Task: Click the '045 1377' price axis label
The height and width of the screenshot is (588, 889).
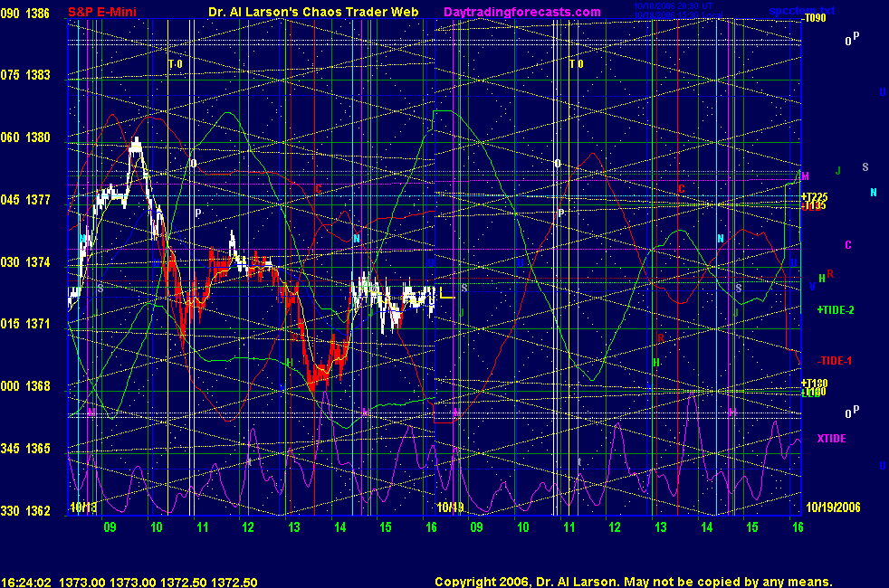Action: (x=25, y=199)
